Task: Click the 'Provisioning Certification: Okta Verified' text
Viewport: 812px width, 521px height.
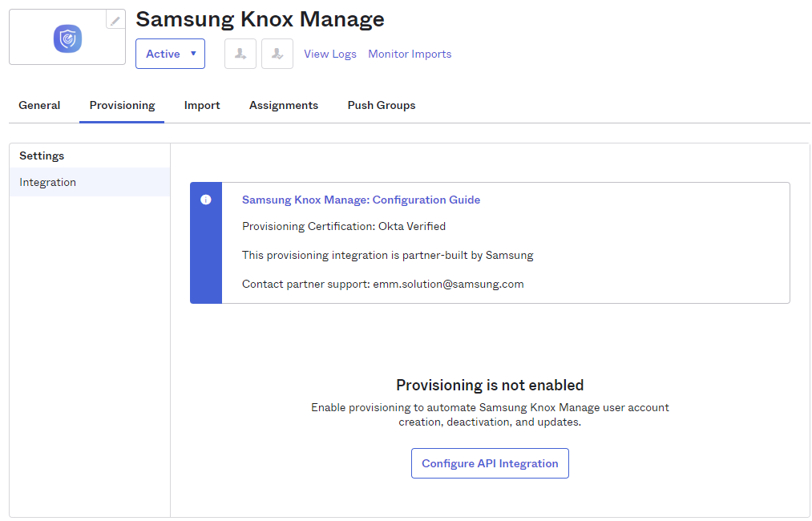Action: (344, 226)
